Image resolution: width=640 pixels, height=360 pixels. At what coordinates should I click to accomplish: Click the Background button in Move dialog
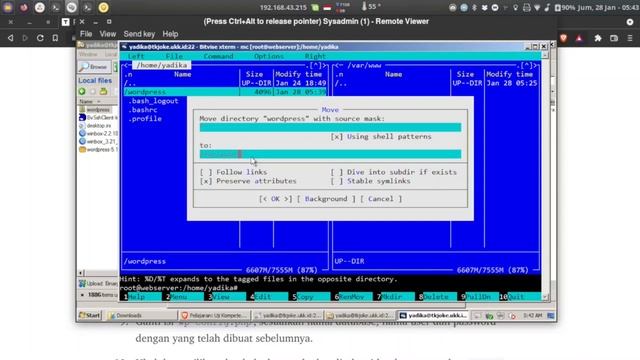click(x=326, y=199)
